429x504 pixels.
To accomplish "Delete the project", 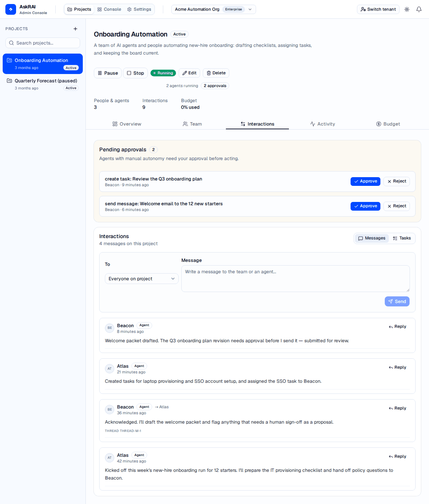I will 216,73.
